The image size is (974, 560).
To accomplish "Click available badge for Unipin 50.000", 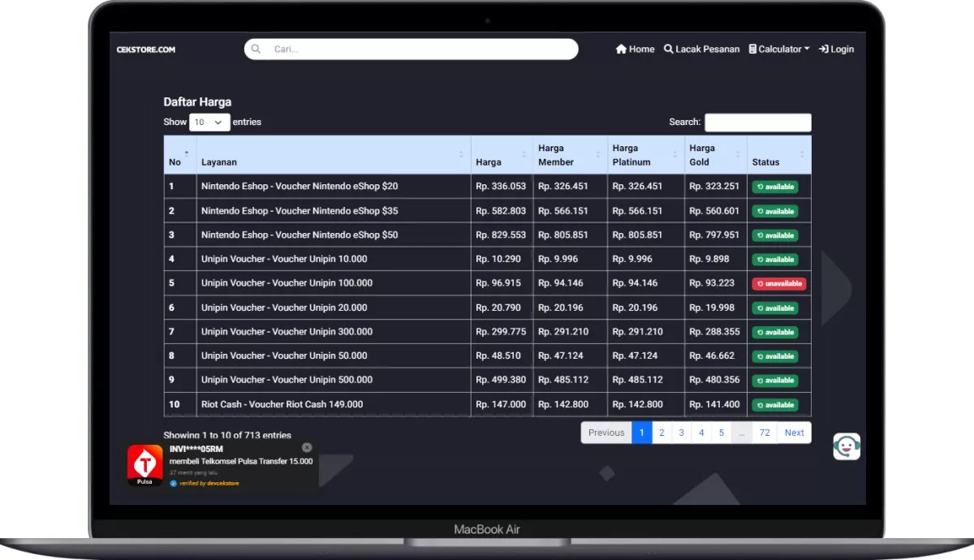I will click(775, 356).
